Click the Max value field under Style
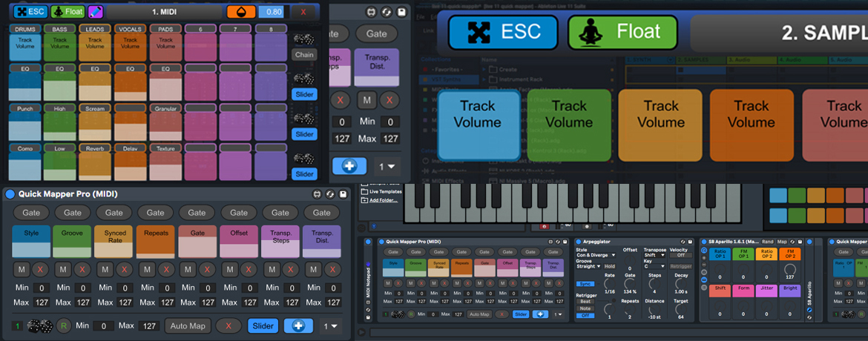This screenshot has height=341, width=868. tap(42, 302)
